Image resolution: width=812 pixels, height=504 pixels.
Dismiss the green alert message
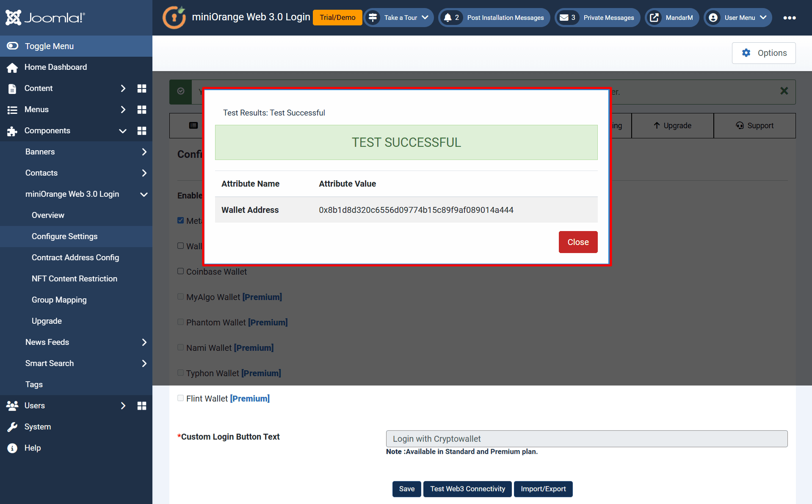pos(784,91)
